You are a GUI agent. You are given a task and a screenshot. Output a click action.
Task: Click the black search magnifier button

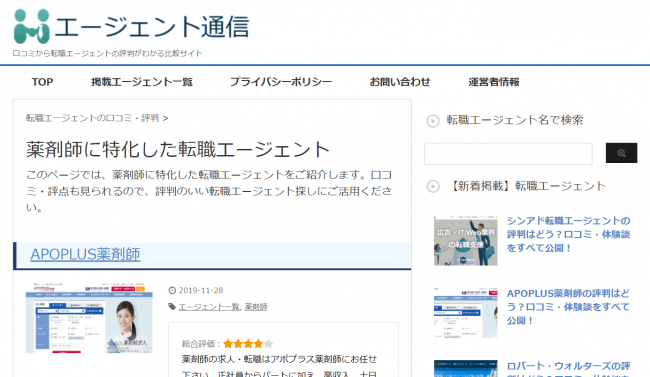click(x=621, y=153)
